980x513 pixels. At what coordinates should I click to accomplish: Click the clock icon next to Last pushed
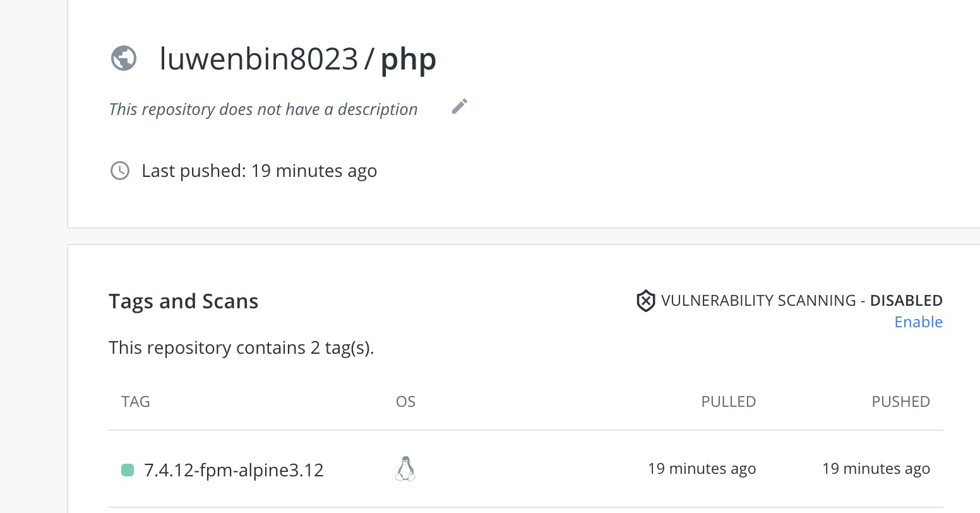[x=120, y=171]
